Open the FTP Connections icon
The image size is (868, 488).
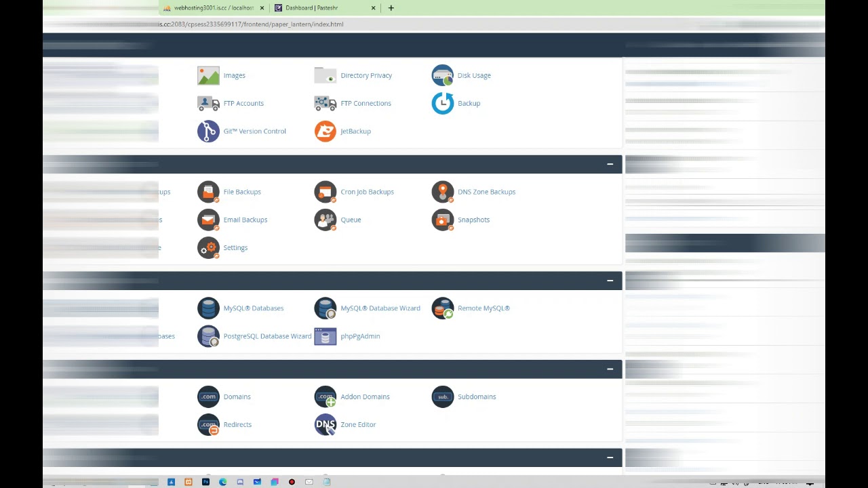click(325, 103)
